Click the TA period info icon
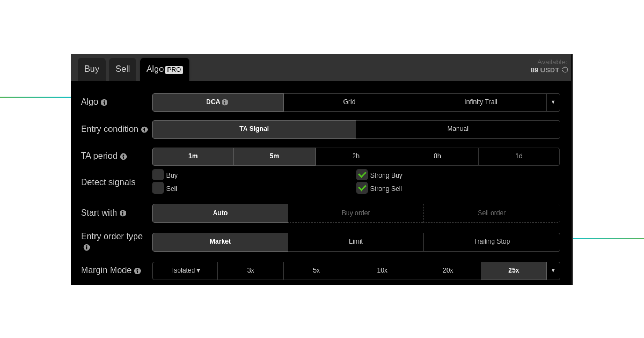 point(123,157)
